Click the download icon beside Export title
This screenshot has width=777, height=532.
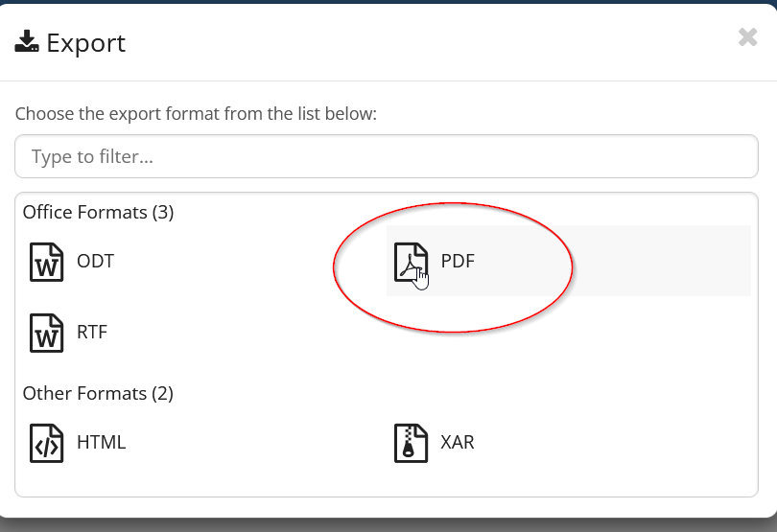(26, 42)
